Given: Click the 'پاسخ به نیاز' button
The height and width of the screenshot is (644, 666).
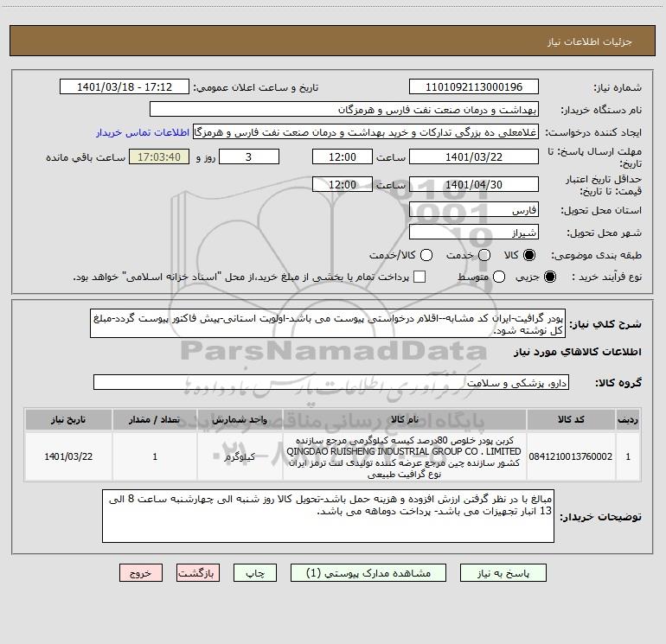Looking at the screenshot, I should pos(503,573).
